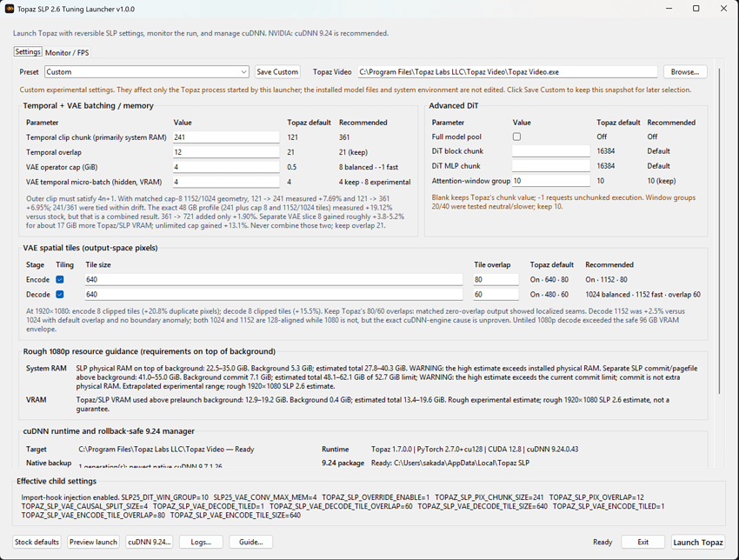Click the VAE operator cap (GiB) field

pyautogui.click(x=226, y=167)
